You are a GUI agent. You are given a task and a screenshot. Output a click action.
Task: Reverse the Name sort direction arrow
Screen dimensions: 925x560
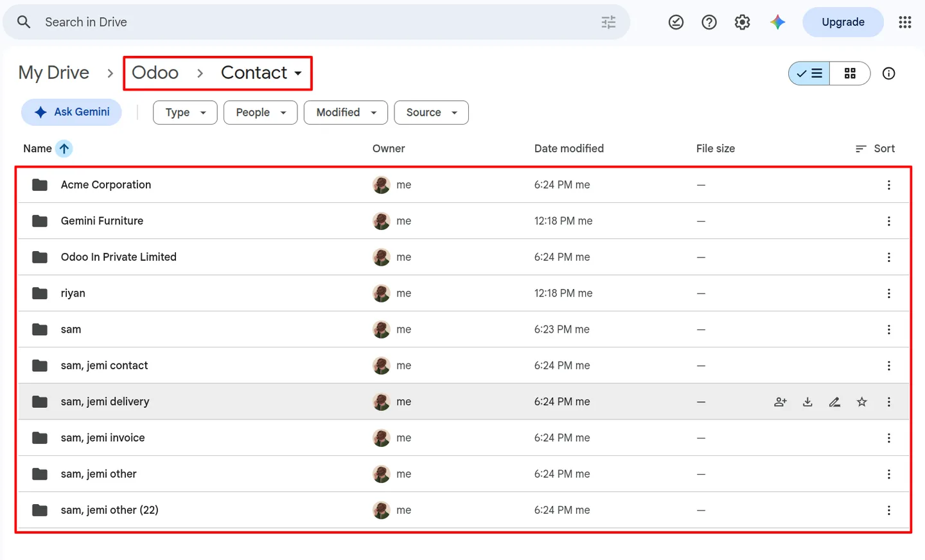pyautogui.click(x=64, y=149)
